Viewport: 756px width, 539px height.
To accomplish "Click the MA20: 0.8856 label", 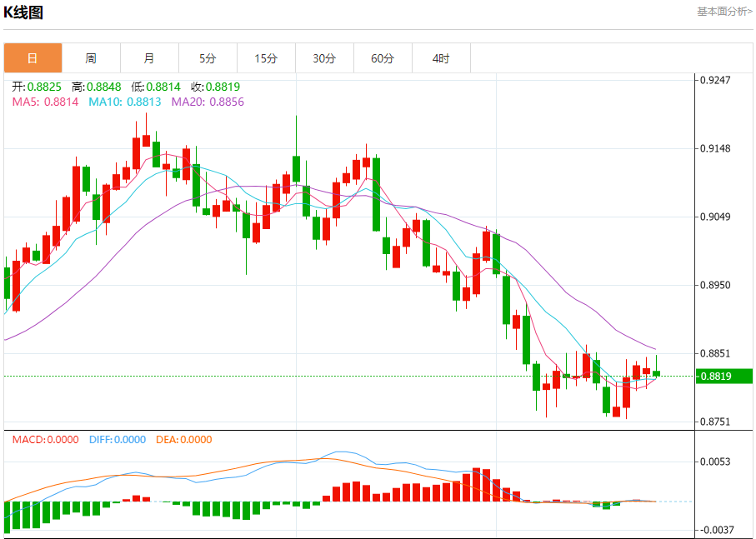I will pos(208,102).
